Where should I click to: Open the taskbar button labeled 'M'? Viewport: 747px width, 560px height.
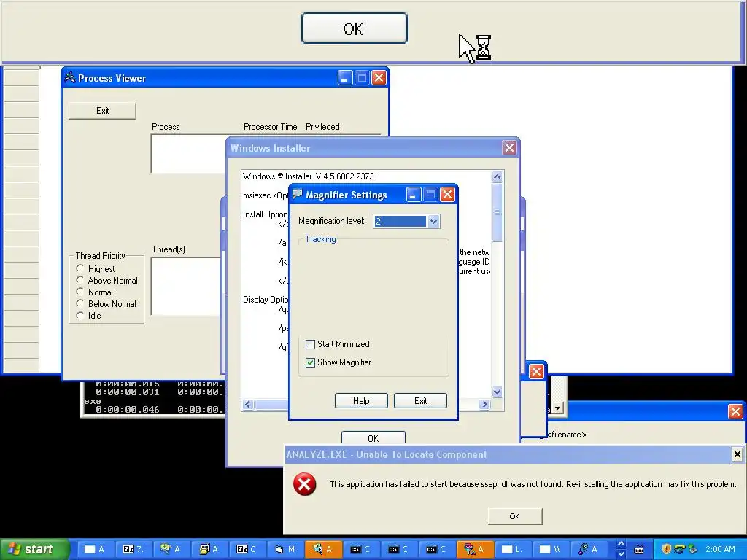coord(286,549)
